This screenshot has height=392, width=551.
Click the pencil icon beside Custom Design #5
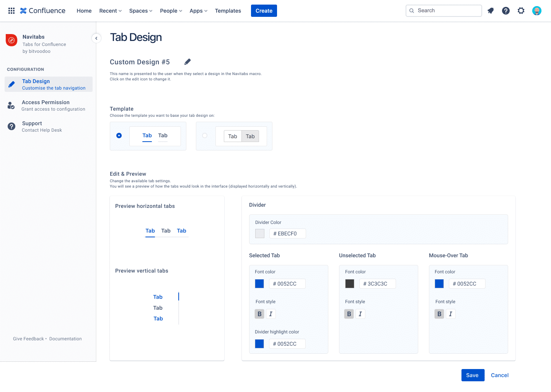point(187,61)
